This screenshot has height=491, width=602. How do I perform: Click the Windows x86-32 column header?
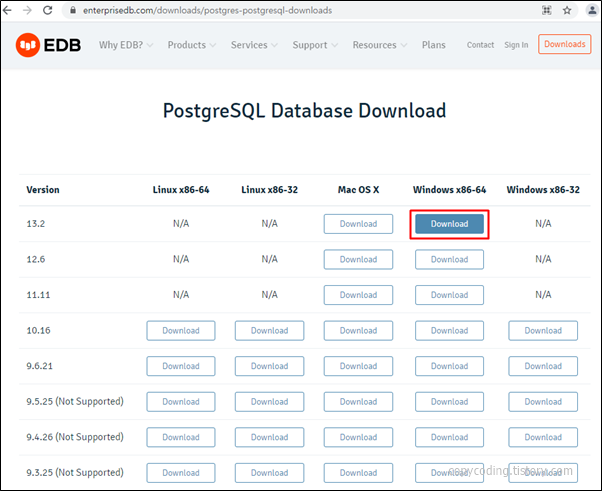click(543, 190)
